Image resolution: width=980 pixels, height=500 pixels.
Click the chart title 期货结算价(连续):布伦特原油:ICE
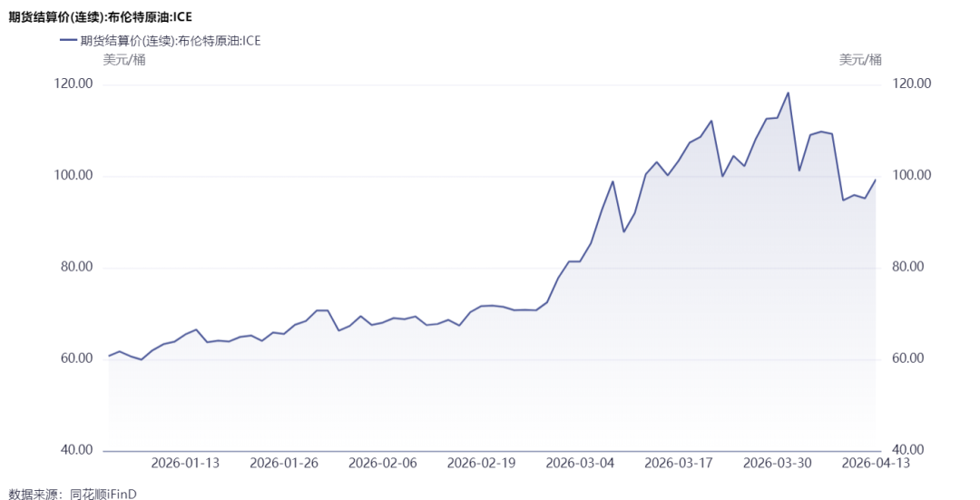[100, 17]
